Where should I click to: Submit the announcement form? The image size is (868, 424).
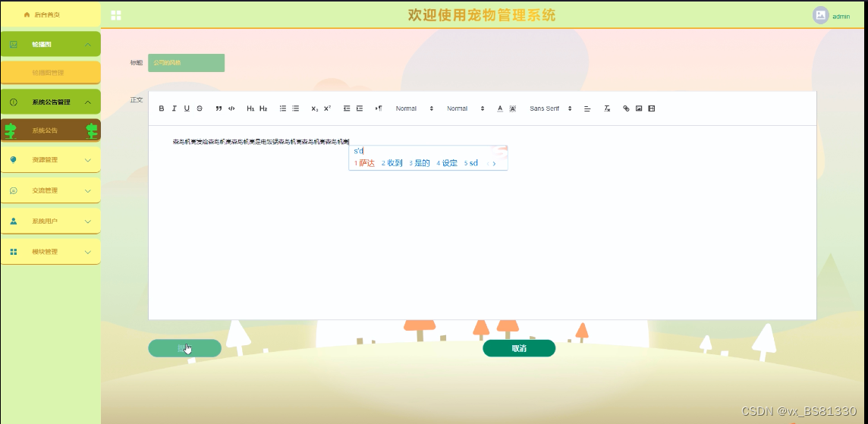click(x=184, y=348)
